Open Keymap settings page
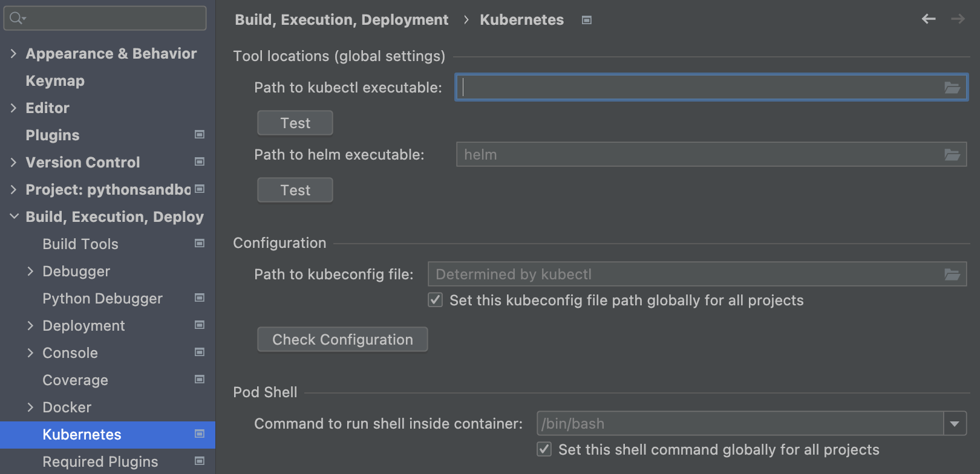 [55, 81]
